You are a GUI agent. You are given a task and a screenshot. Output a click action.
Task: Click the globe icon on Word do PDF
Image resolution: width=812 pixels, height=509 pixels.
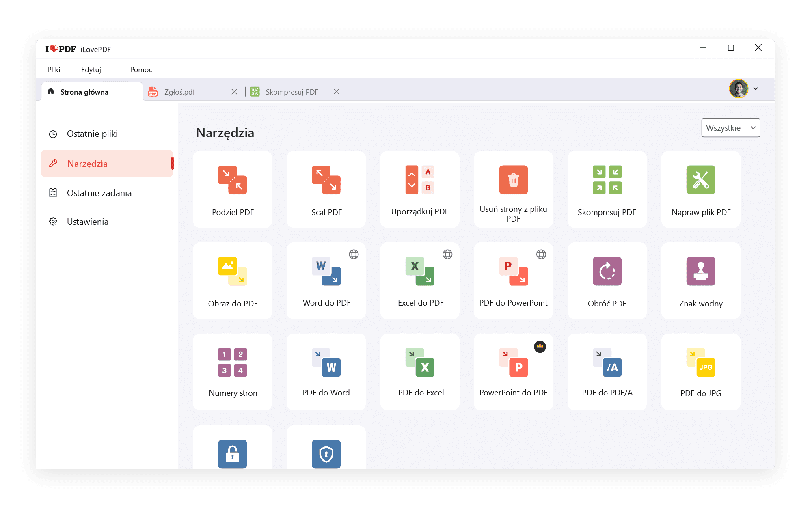[x=354, y=254]
